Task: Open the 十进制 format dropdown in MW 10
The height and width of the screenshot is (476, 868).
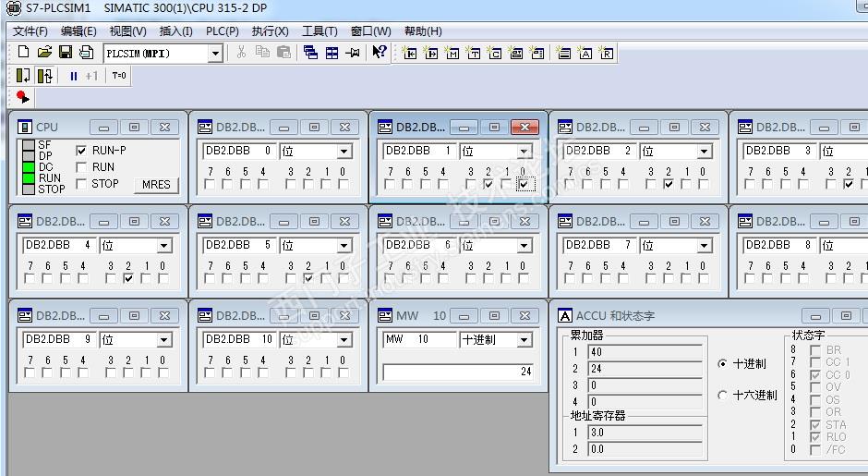Action: 524,340
